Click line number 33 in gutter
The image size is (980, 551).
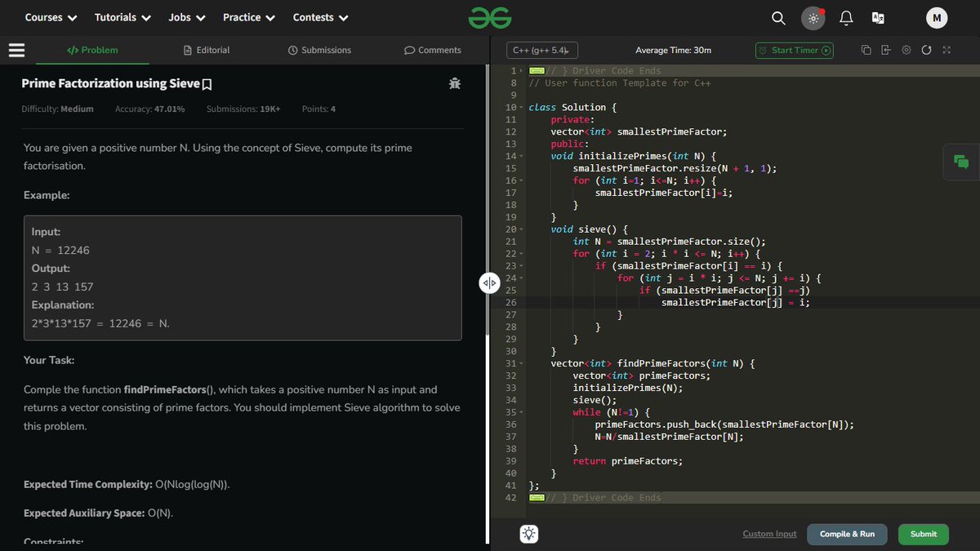pos(511,388)
